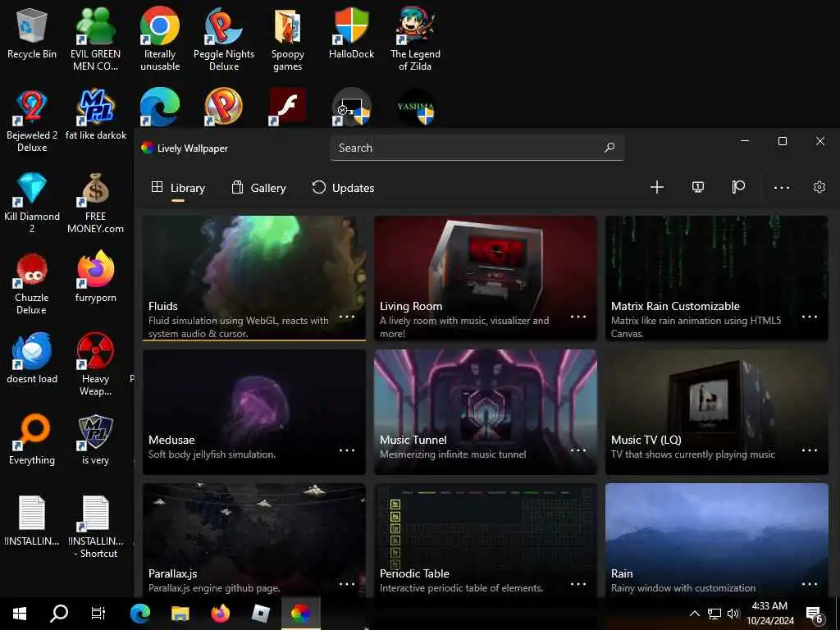
Task: Switch to the Library tab
Action: pyautogui.click(x=178, y=188)
